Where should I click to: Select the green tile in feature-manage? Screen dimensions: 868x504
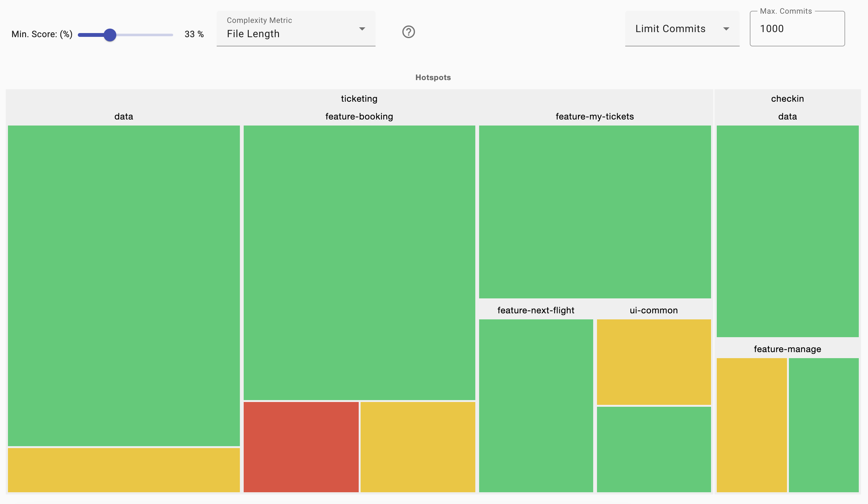(x=823, y=425)
